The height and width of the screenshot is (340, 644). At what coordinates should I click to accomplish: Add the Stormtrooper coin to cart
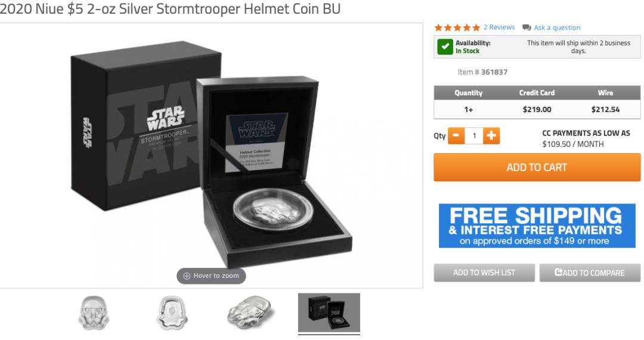click(537, 167)
